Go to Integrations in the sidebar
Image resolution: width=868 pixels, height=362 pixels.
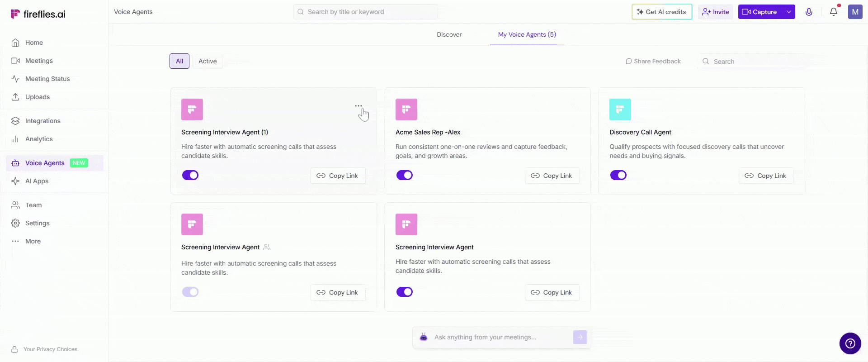coord(42,121)
